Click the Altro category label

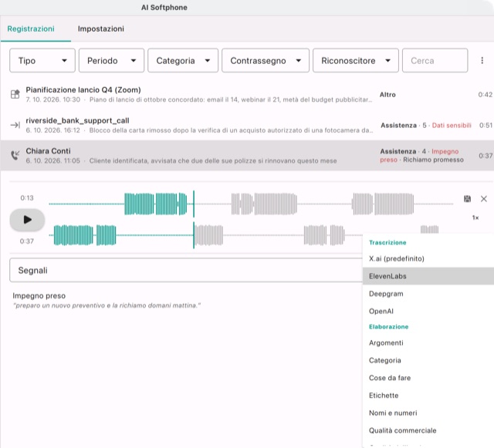point(387,94)
